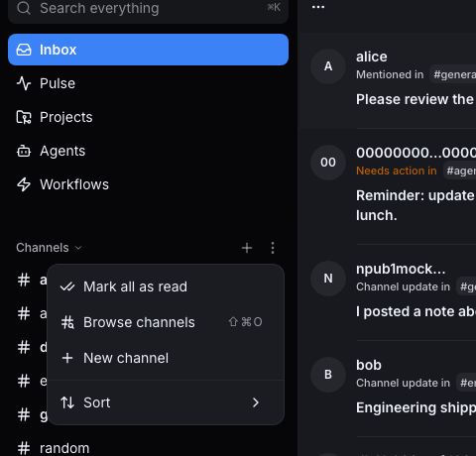The width and height of the screenshot is (476, 456).
Task: Click the Inbox tray icon
Action: (24, 50)
